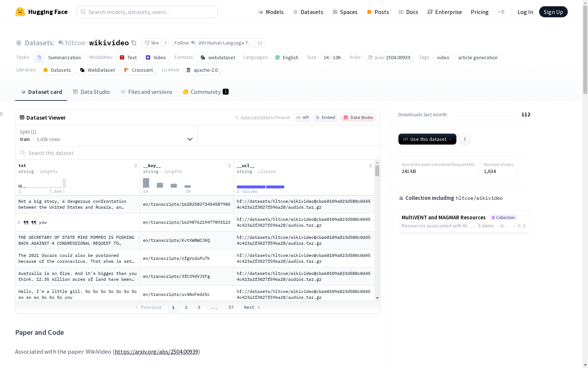The width and height of the screenshot is (588, 368).
Task: Click the __url__ classes distribution bar
Action: coord(261,187)
